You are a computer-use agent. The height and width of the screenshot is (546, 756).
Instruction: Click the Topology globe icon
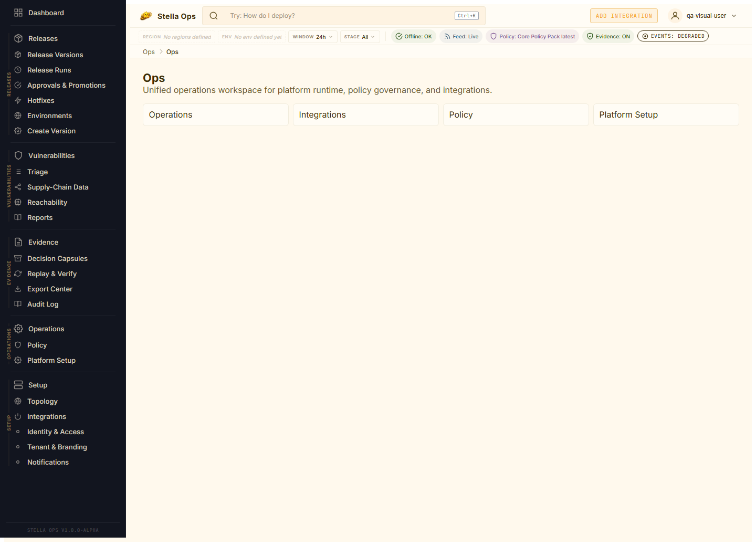click(18, 401)
